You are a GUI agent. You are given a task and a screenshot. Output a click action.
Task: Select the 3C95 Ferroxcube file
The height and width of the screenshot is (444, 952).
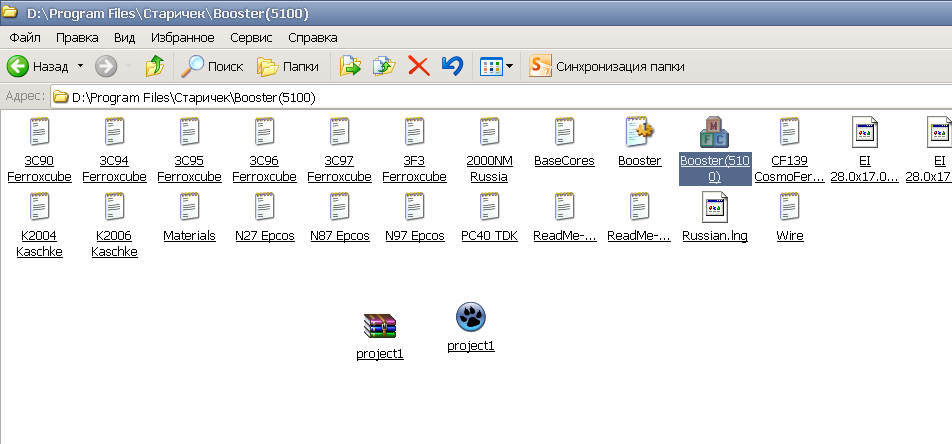(x=189, y=150)
